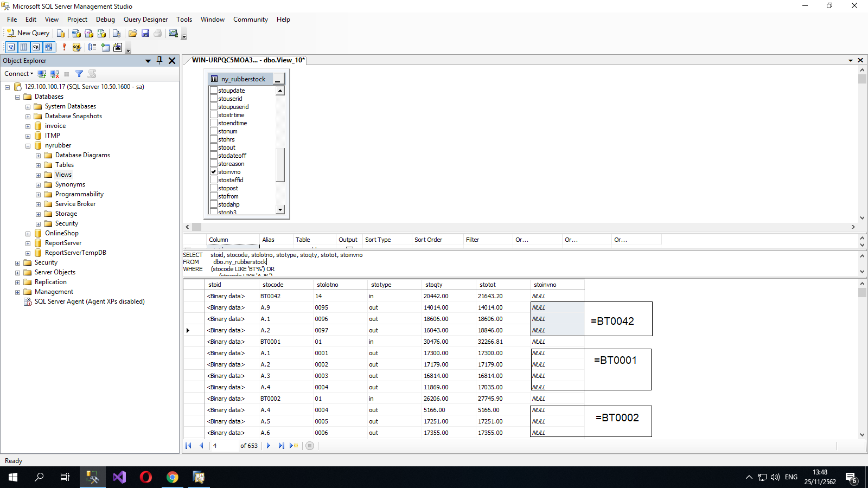This screenshot has width=868, height=488.
Task: Toggle the Show Diagram Pane button
Action: coord(11,47)
